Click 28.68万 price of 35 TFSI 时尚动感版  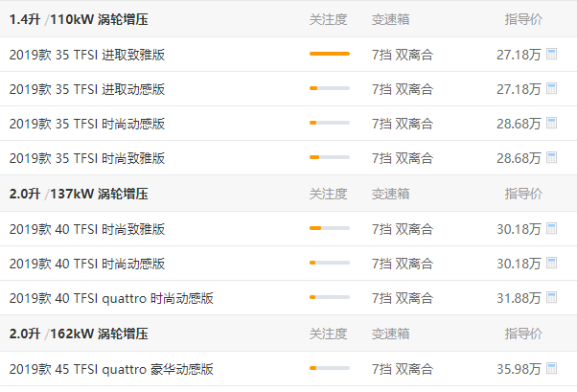click(519, 124)
